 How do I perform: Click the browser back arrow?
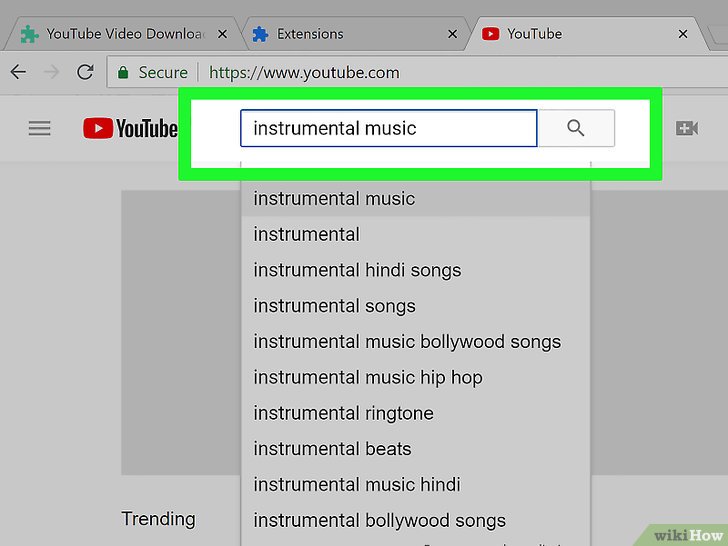18,72
